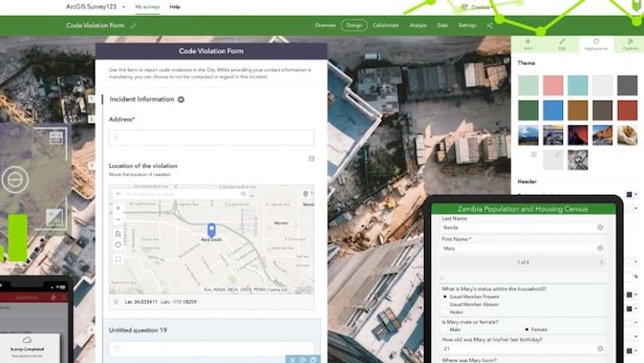644x363 pixels.
Task: Click the middle duplicate icon on question 19
Action: [303, 360]
